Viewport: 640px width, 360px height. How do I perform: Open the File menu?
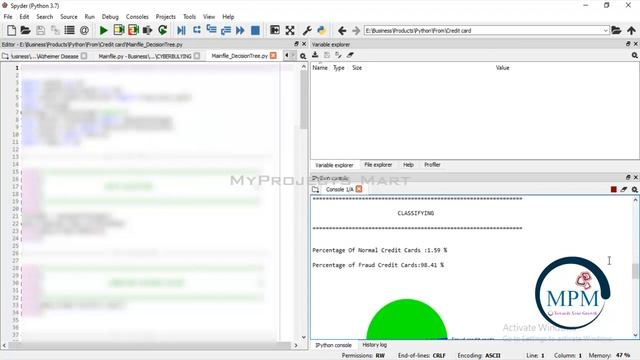pos(8,17)
